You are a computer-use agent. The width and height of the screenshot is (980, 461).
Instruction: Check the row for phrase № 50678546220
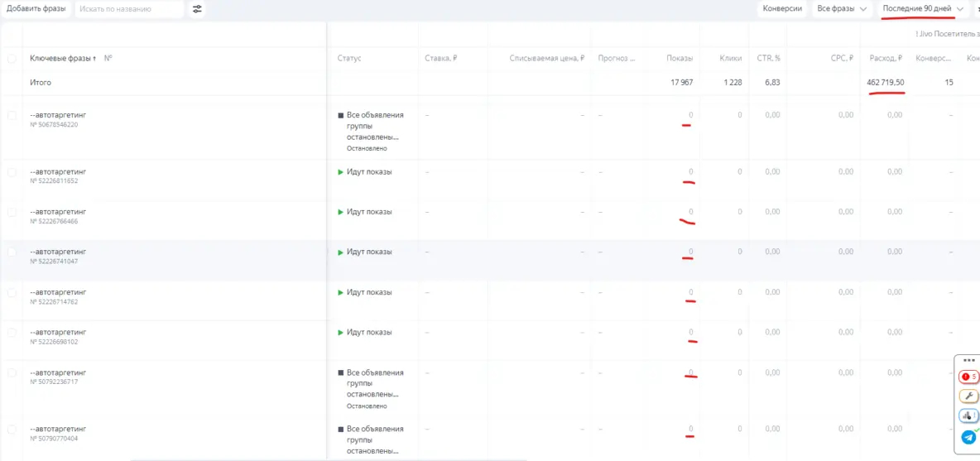coord(12,116)
